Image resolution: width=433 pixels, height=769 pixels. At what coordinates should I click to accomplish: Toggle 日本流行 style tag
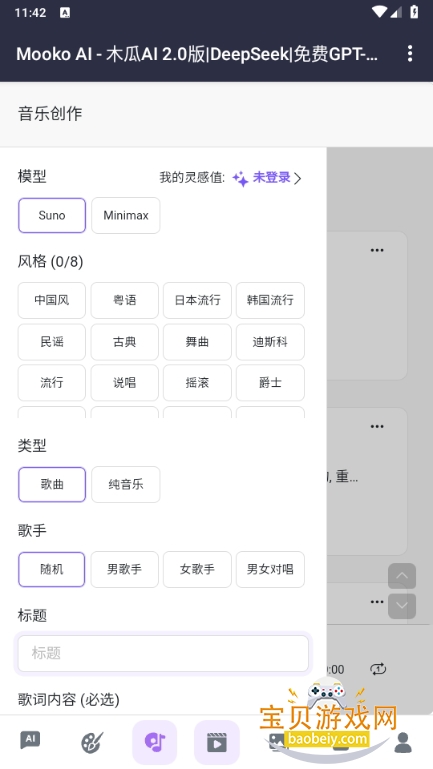click(197, 300)
